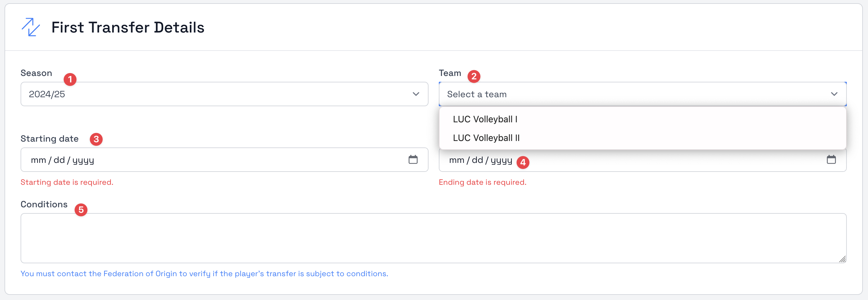Click the red badge numbered 3
The height and width of the screenshot is (300, 868).
[96, 139]
